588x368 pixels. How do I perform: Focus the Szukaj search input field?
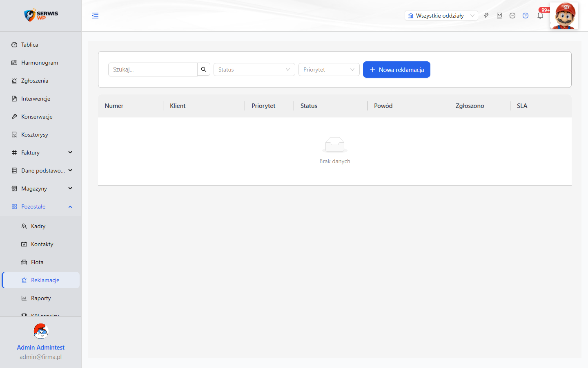click(x=153, y=70)
